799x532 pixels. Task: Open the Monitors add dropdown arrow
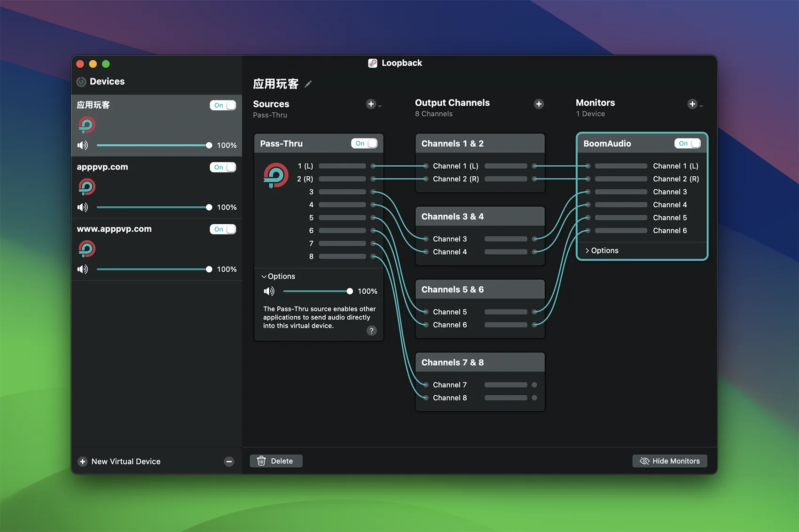point(701,106)
